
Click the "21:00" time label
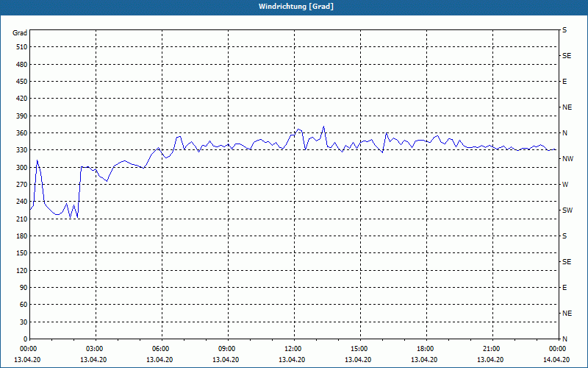click(x=491, y=349)
